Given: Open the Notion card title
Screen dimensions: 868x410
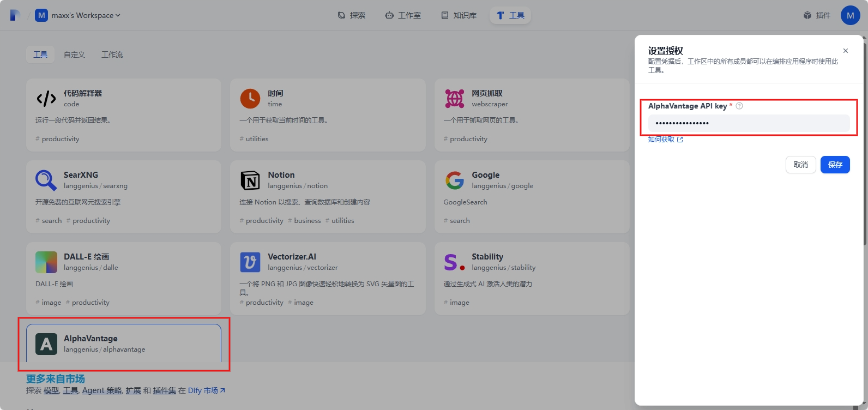Looking at the screenshot, I should click(281, 175).
